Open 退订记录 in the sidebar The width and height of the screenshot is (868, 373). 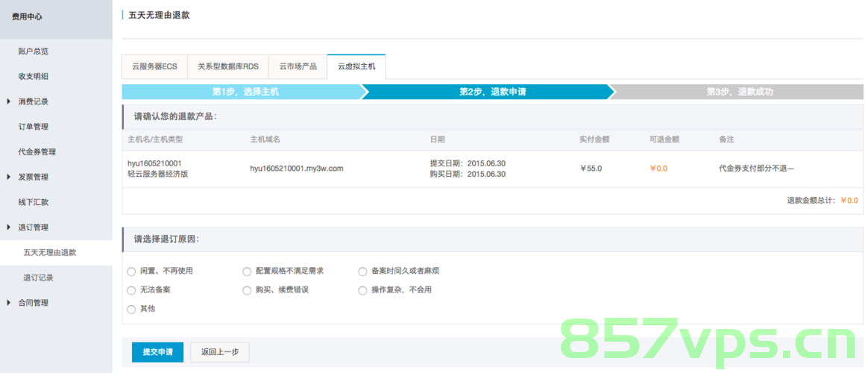38,278
